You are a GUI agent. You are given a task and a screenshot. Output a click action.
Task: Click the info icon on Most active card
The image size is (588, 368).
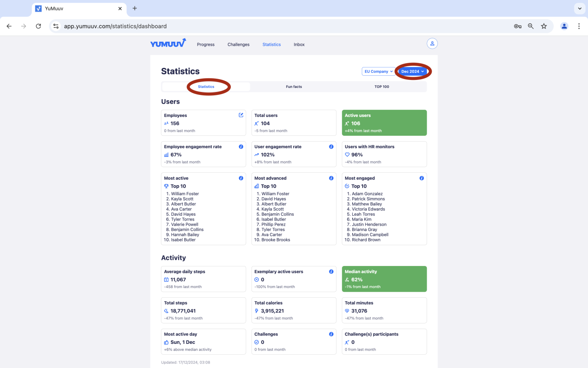(241, 178)
